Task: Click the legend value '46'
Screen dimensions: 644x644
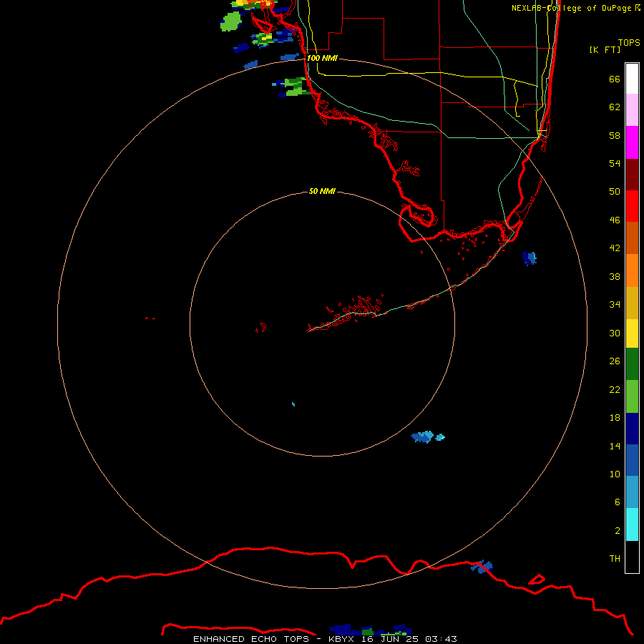Action: click(615, 220)
